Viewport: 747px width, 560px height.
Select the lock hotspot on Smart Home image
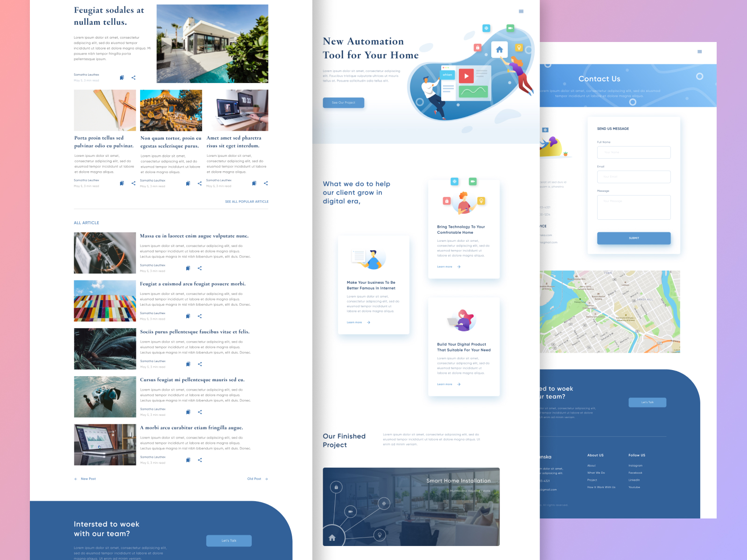336,488
